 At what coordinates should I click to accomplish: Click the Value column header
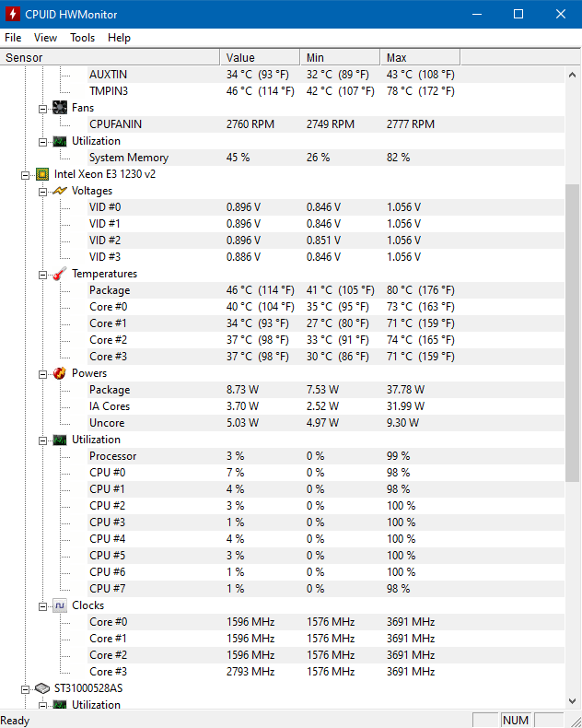pyautogui.click(x=260, y=57)
